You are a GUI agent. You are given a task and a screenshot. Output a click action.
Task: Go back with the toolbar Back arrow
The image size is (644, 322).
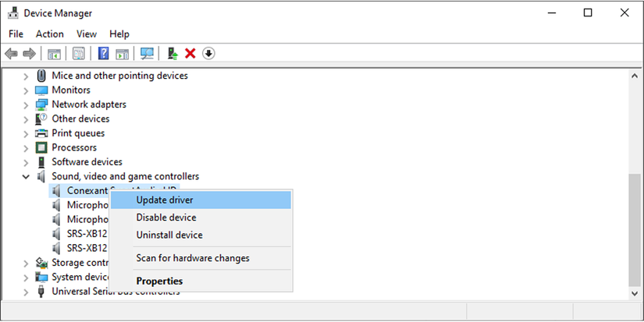pyautogui.click(x=11, y=53)
